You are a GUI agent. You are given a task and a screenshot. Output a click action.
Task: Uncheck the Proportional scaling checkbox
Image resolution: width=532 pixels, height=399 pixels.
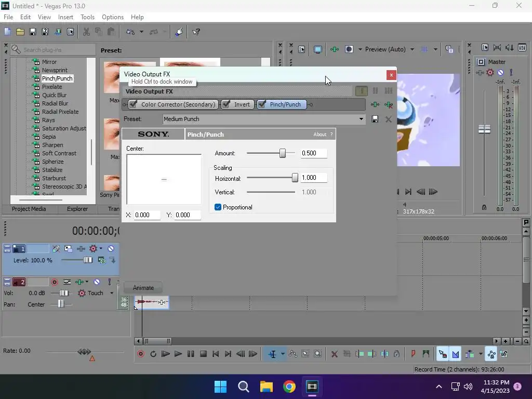click(x=218, y=207)
